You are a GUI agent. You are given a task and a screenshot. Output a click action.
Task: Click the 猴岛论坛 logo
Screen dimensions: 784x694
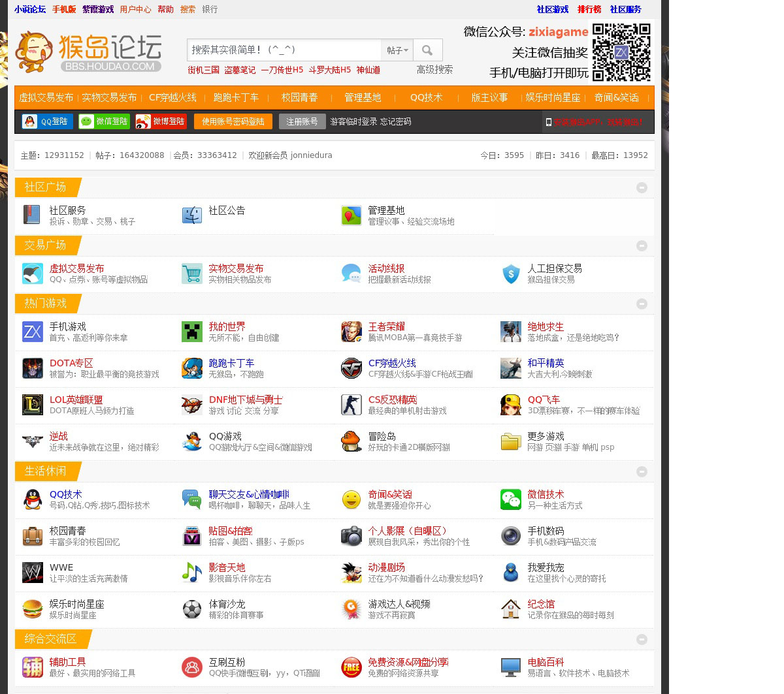tap(88, 52)
